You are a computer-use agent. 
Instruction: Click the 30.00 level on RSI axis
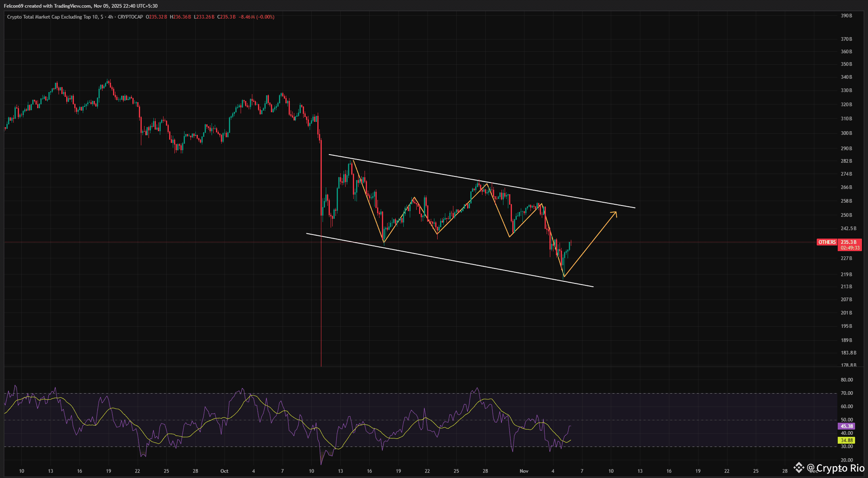click(x=847, y=447)
